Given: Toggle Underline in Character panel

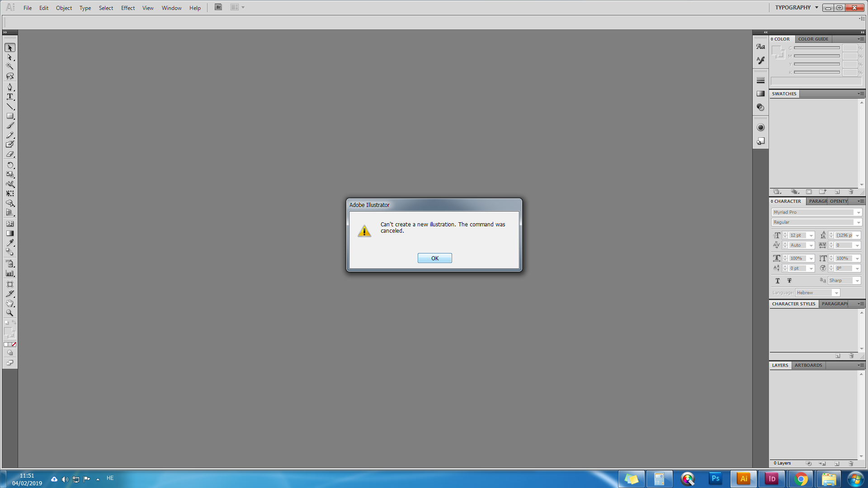Looking at the screenshot, I should click(778, 281).
